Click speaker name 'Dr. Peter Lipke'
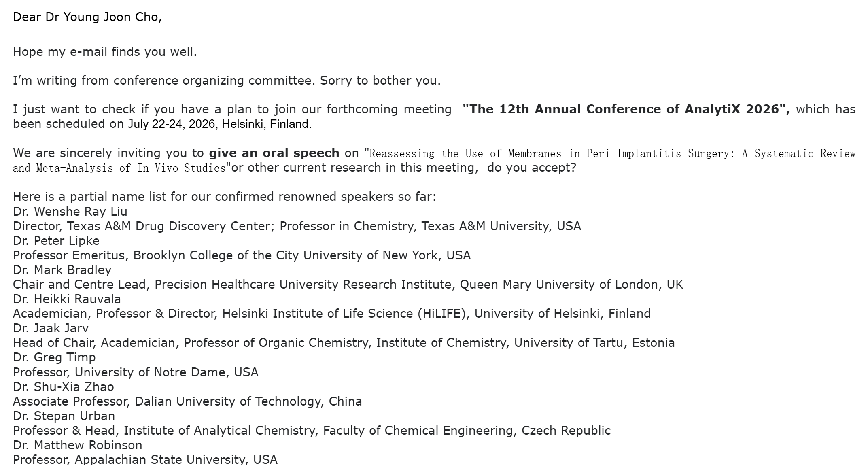 coord(56,240)
